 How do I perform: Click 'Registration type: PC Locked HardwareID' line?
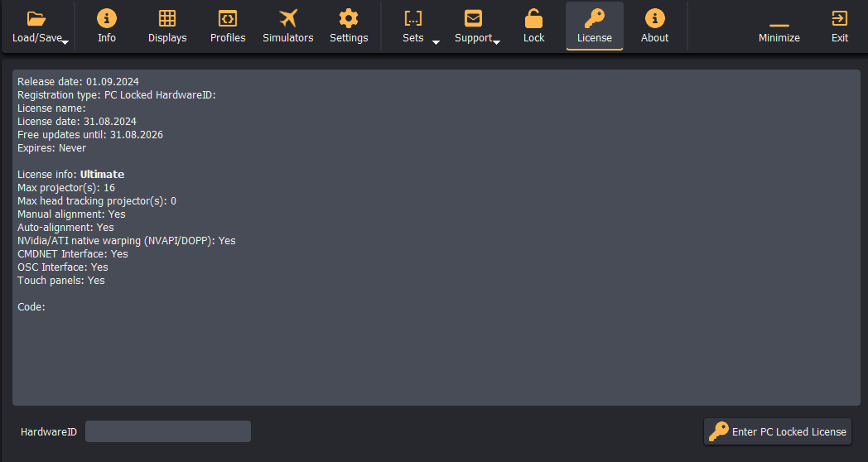pos(116,94)
